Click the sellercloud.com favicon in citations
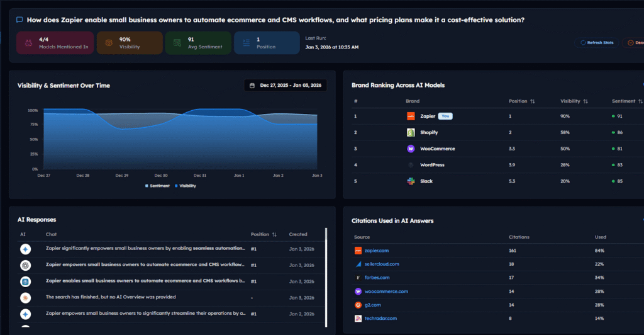The width and height of the screenshot is (644, 335). tap(358, 264)
